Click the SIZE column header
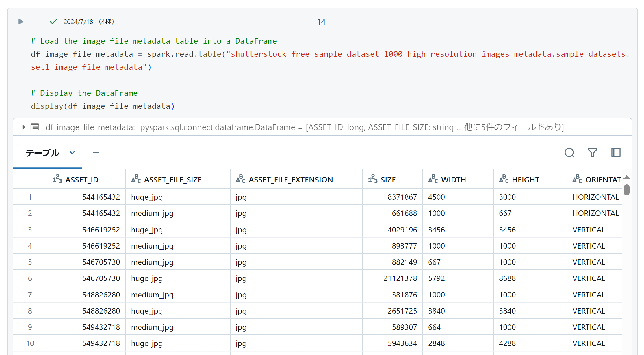This screenshot has width=644, height=355. [x=388, y=180]
